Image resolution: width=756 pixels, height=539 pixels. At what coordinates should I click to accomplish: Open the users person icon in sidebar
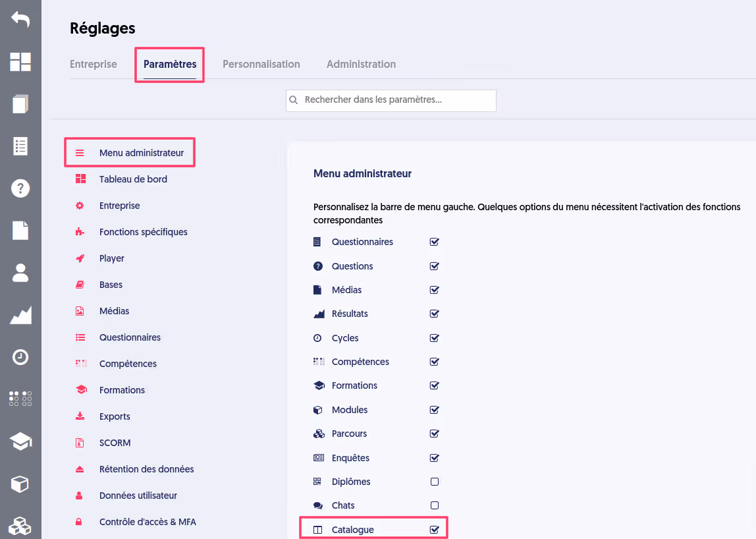coord(20,273)
